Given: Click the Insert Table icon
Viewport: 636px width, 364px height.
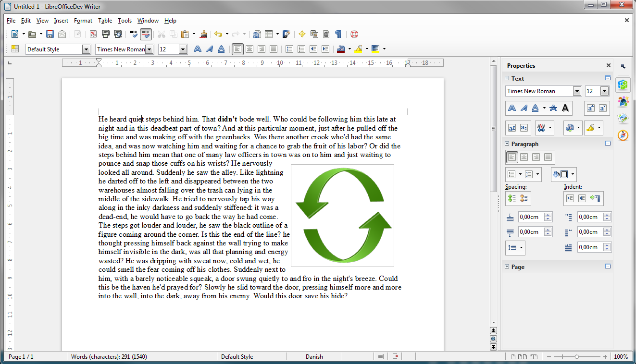Looking at the screenshot, I should tap(269, 34).
